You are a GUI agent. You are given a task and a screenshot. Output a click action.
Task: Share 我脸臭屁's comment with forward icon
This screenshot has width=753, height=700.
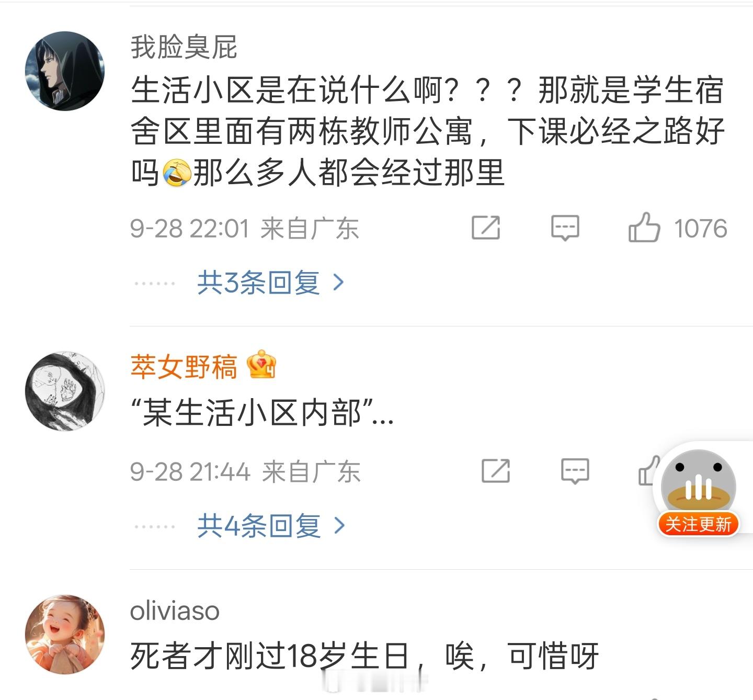486,228
